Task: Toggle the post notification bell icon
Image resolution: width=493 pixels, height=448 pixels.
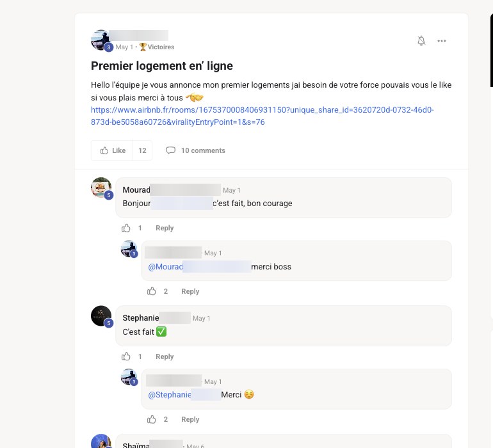Action: pos(421,40)
